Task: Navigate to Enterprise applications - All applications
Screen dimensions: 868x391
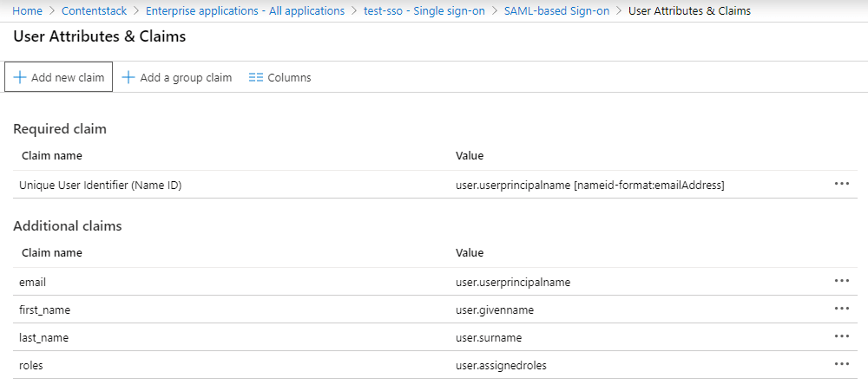Action: click(x=245, y=11)
